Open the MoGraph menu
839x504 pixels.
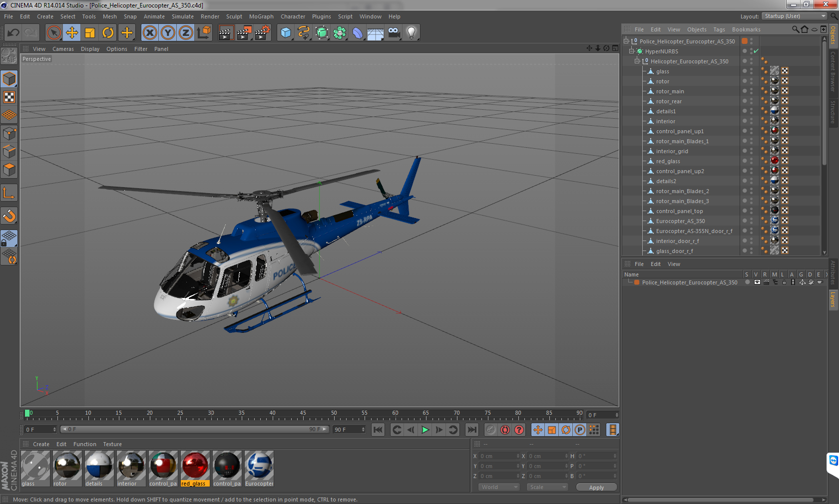[261, 16]
